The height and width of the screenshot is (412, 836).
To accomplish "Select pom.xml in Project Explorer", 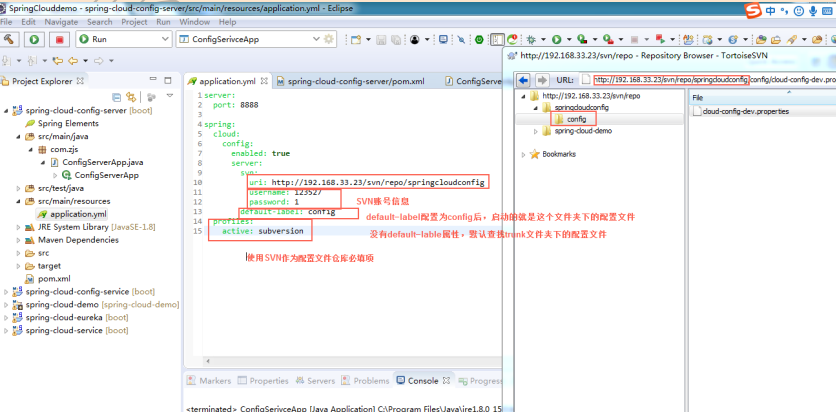I will click(48, 279).
